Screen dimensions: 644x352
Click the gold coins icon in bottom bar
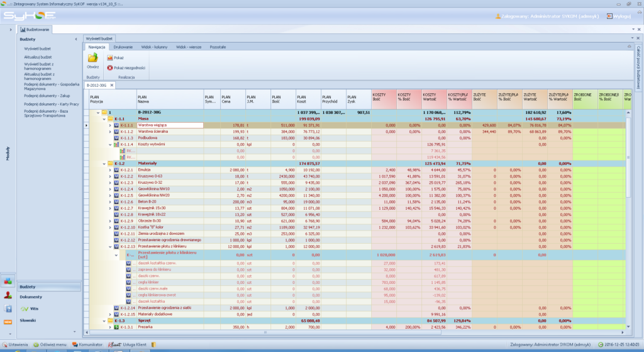click(x=153, y=344)
